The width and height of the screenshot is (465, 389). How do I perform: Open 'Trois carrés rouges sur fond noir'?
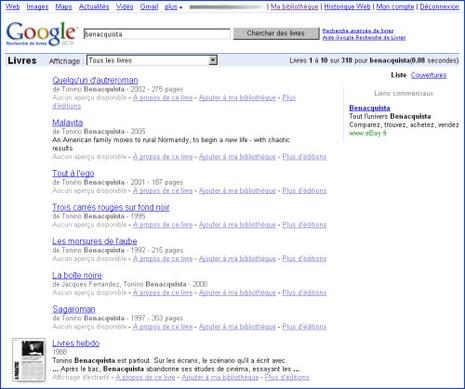pyautogui.click(x=111, y=207)
